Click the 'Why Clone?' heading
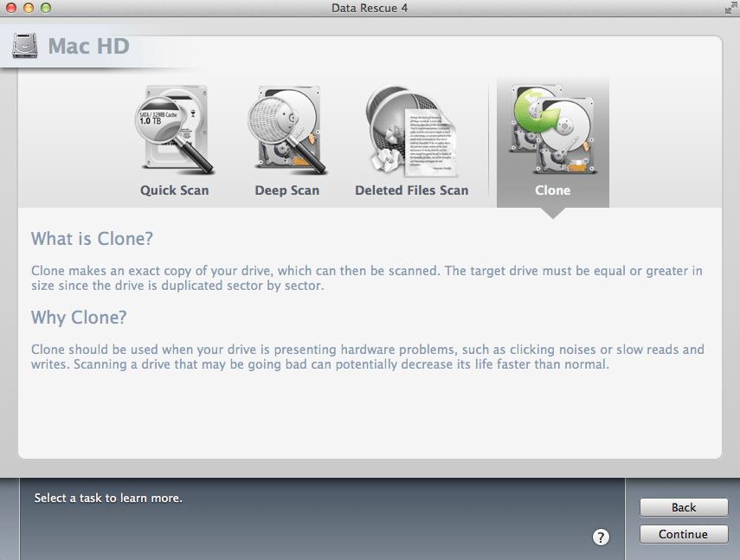Image resolution: width=740 pixels, height=560 pixels. pos(81,318)
